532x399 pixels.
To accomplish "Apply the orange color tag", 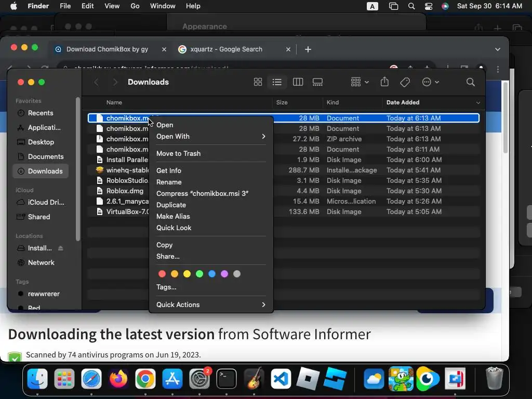I will coord(175,274).
